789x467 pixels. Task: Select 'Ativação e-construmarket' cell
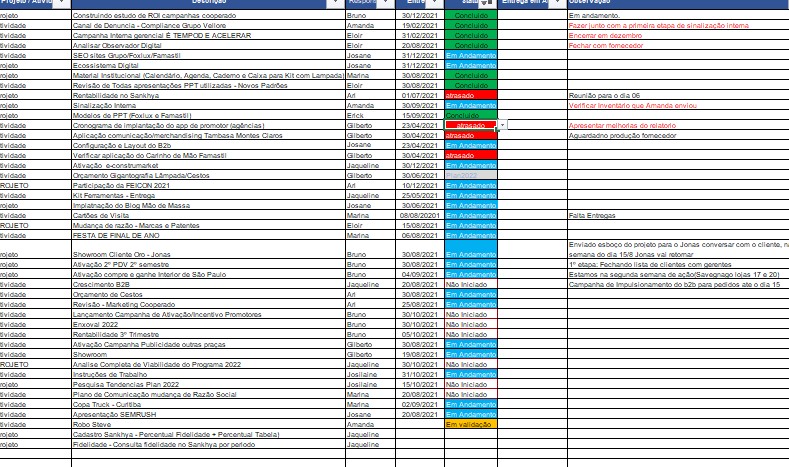tap(208, 166)
